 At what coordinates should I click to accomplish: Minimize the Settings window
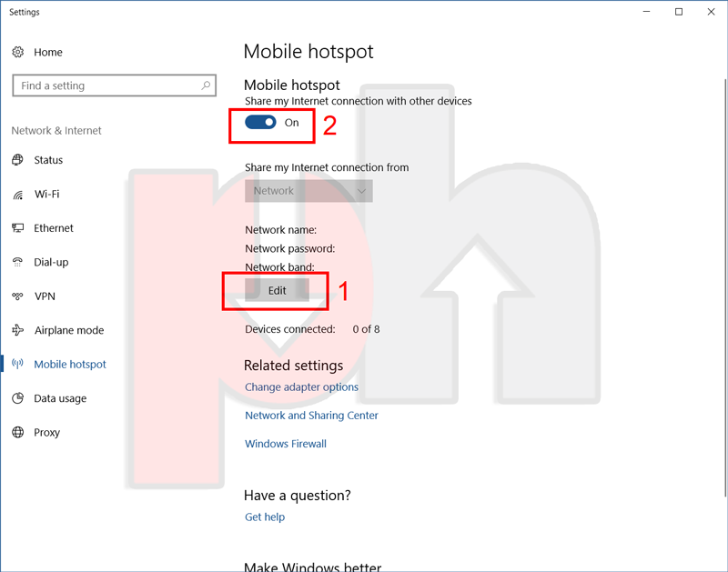[x=646, y=12]
